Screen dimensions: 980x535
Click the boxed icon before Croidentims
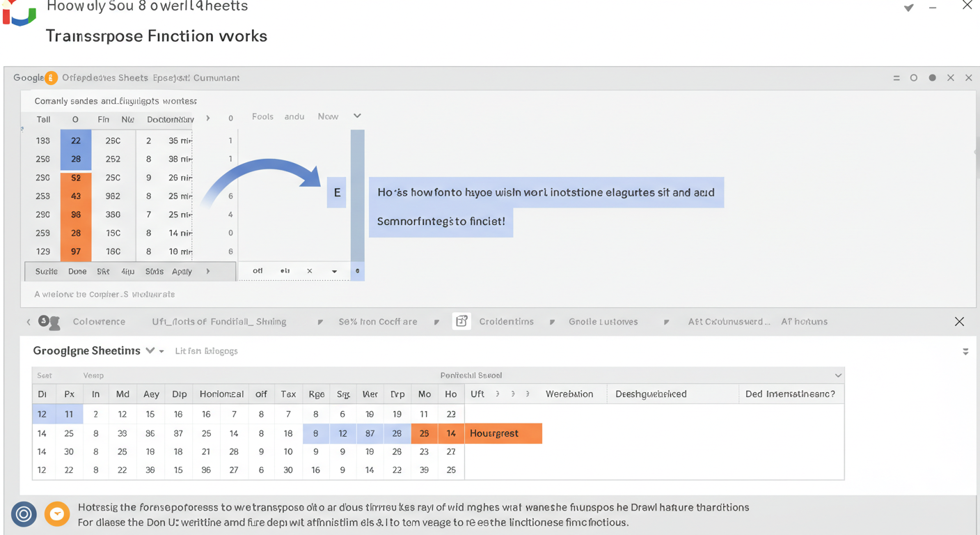(461, 321)
